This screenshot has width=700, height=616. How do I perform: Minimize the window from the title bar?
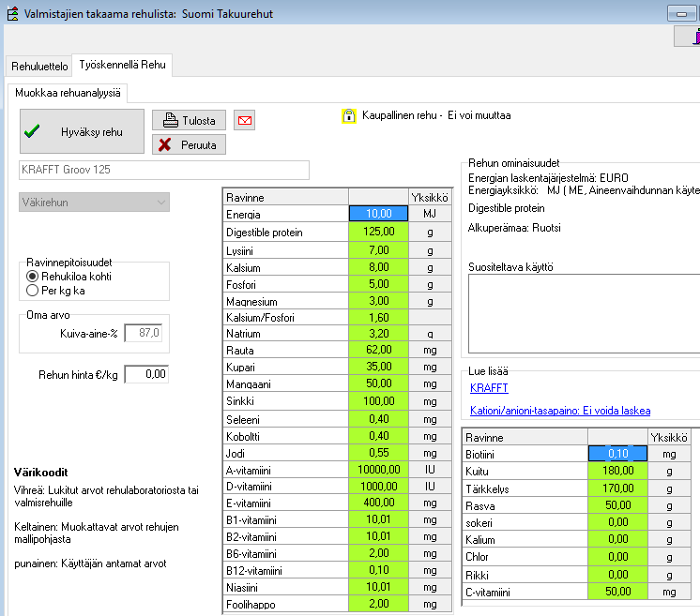click(x=681, y=14)
